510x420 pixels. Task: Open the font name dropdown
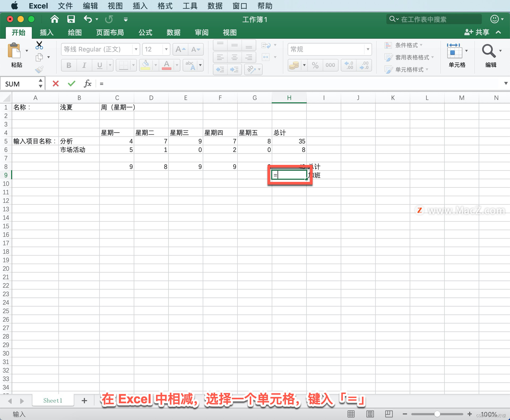(x=136, y=49)
